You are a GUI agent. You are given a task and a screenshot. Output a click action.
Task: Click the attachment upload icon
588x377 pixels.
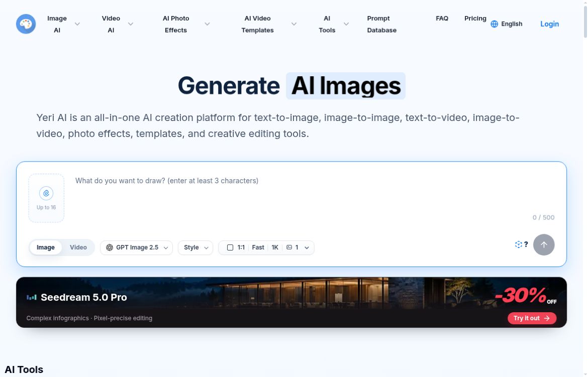pyautogui.click(x=46, y=193)
